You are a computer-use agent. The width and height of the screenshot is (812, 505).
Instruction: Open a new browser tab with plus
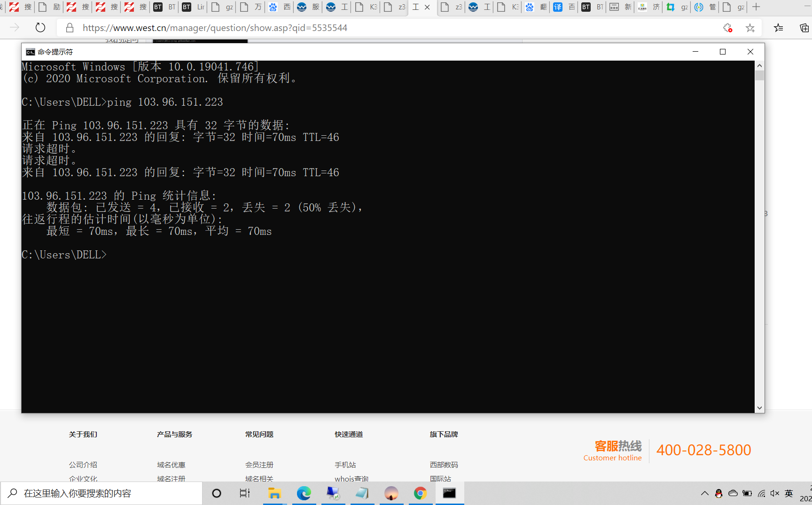[x=756, y=7]
